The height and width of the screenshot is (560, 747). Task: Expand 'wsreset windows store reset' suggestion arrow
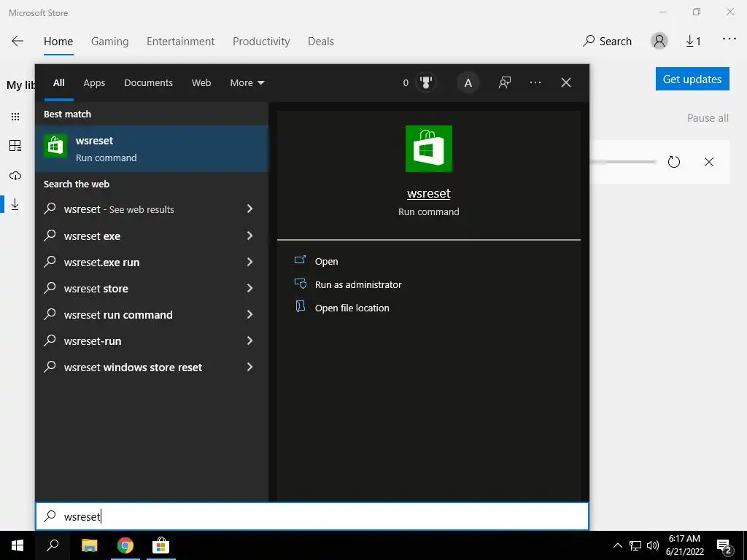pos(249,367)
